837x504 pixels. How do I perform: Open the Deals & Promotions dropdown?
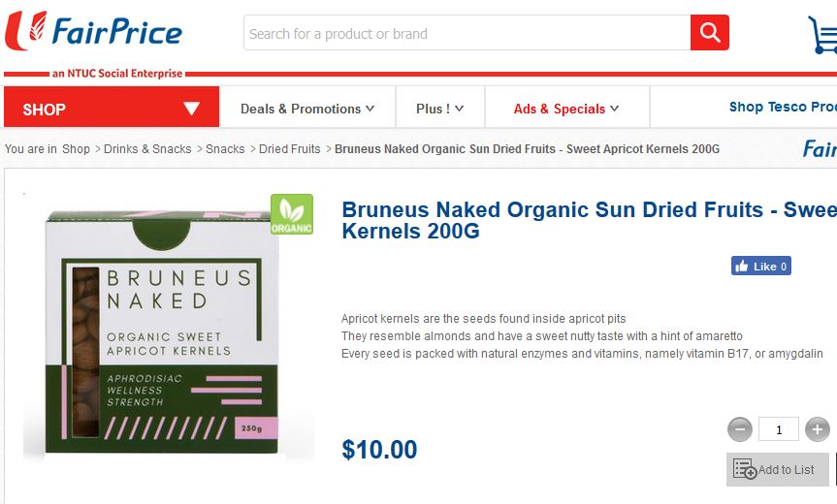307,109
